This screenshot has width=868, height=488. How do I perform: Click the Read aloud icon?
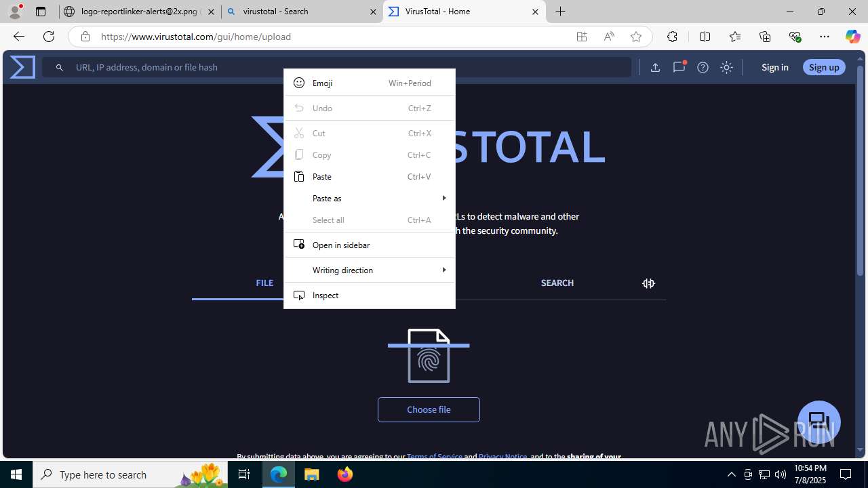pyautogui.click(x=609, y=37)
